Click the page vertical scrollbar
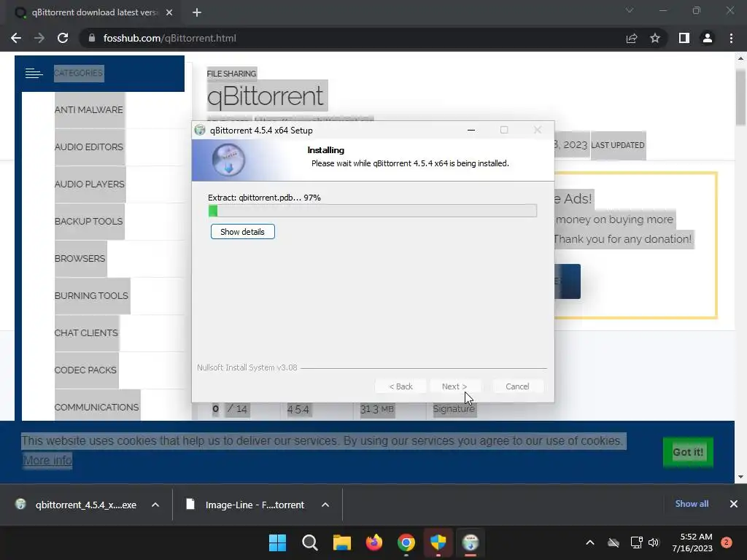This screenshot has width=747, height=560. click(740, 98)
